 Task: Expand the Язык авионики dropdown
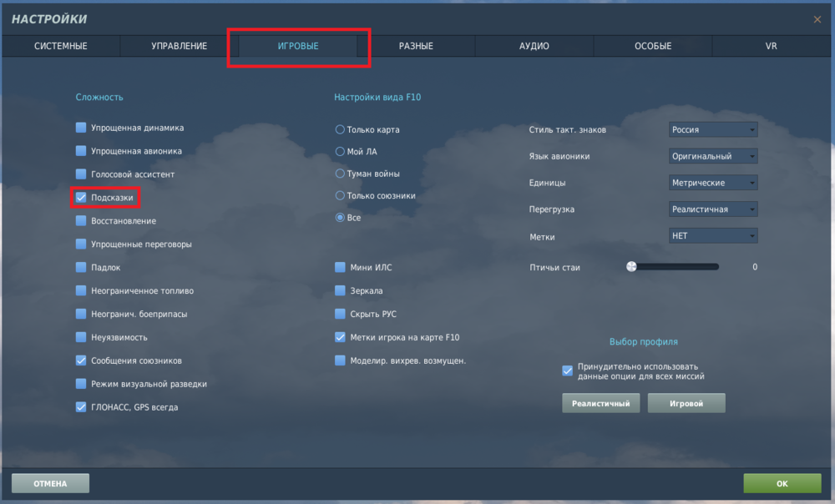713,156
